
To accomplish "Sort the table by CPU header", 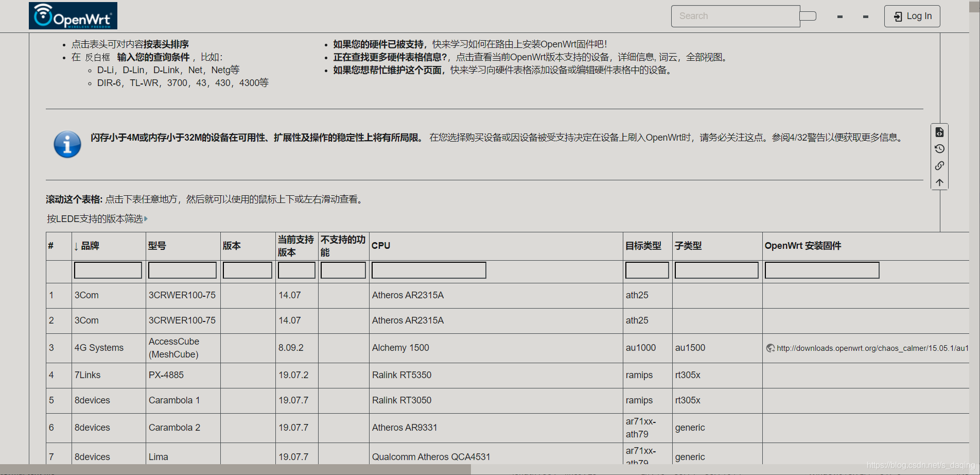I will click(496, 246).
